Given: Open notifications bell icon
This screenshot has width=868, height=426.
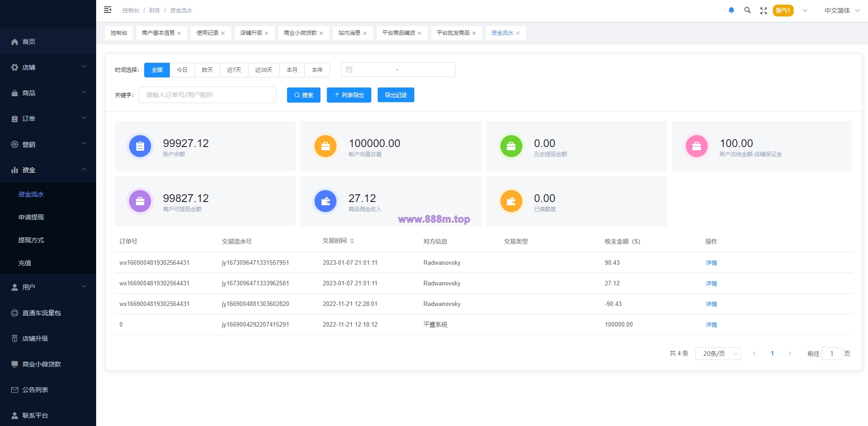Looking at the screenshot, I should pyautogui.click(x=731, y=10).
